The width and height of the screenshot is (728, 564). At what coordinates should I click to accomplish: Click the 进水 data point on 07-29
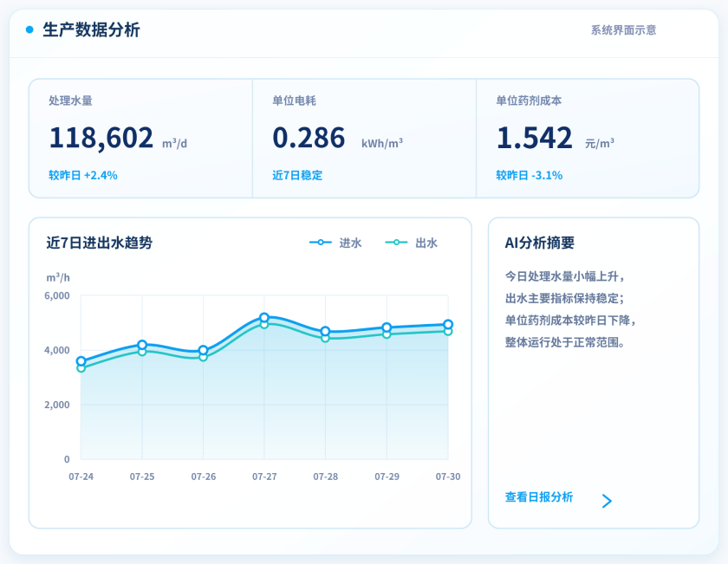click(387, 327)
